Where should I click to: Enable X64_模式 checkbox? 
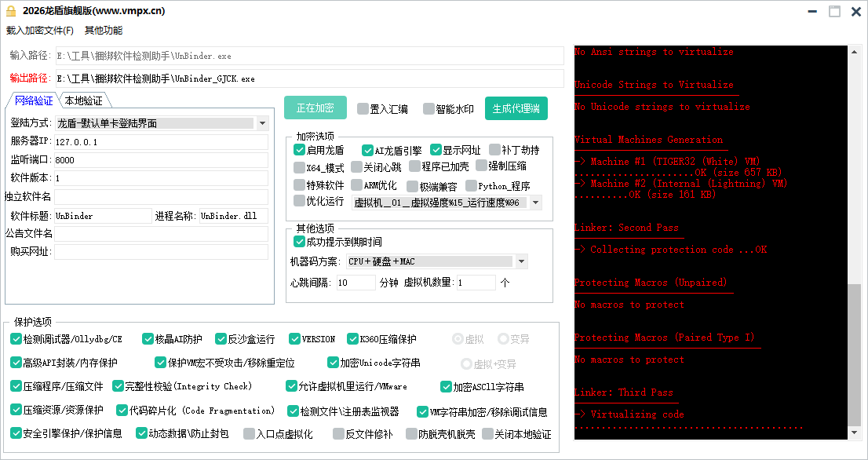(298, 167)
